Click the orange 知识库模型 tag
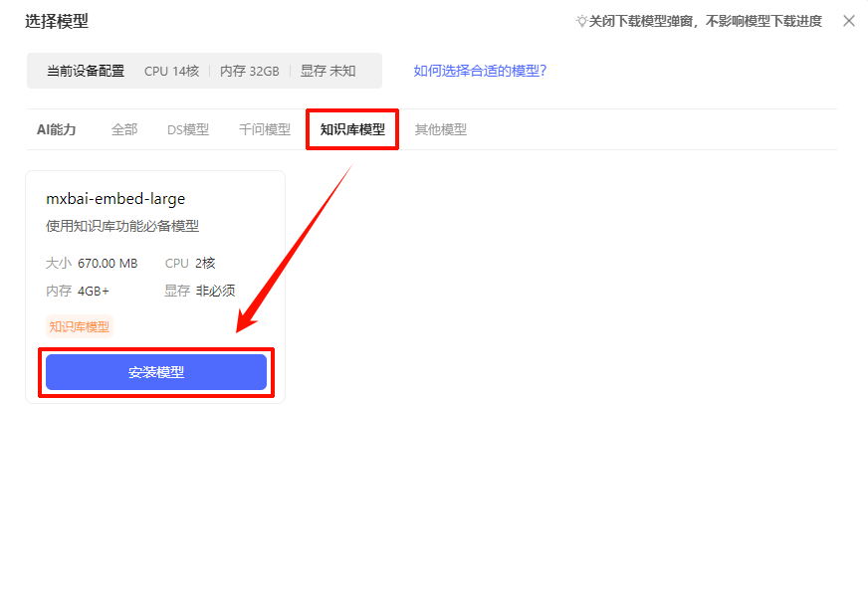868x599 pixels. (80, 326)
